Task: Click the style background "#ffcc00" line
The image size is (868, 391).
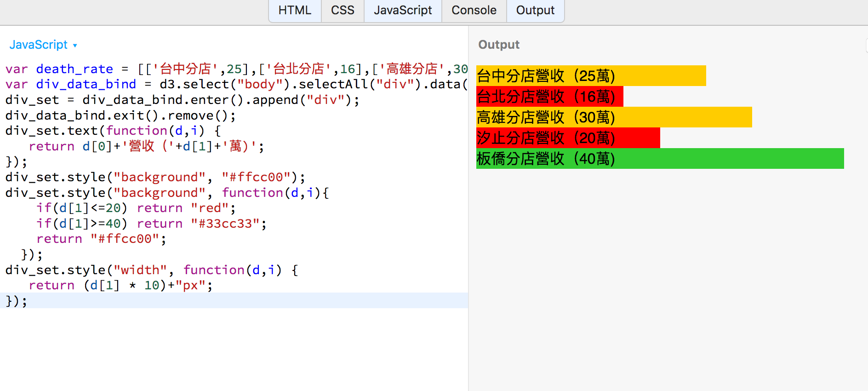Action: pyautogui.click(x=155, y=177)
